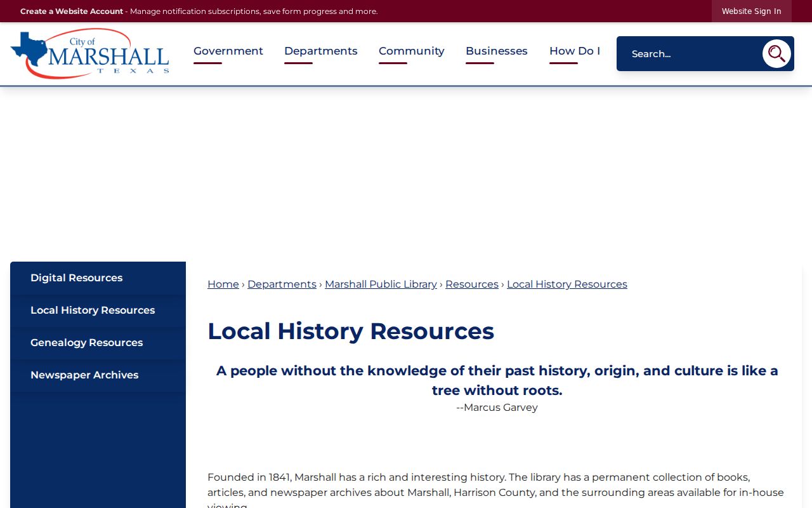
Task: Select Newspaper Archives in sidebar
Action: 98,375
